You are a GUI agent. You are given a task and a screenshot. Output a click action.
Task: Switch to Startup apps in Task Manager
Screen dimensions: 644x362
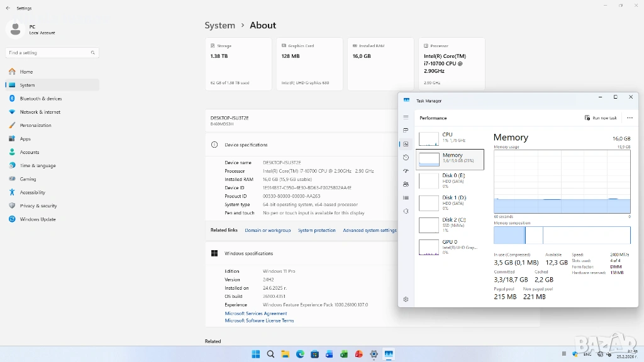pos(406,171)
